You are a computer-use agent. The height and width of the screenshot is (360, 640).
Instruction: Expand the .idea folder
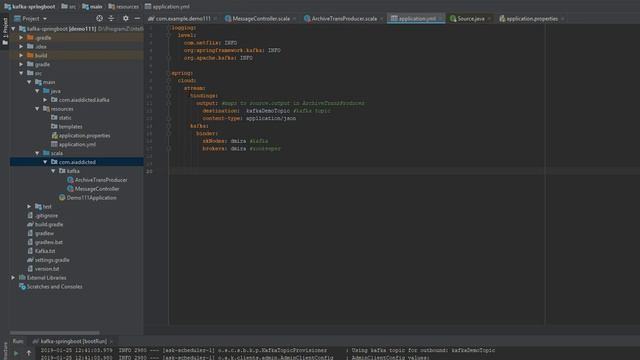tap(21, 47)
